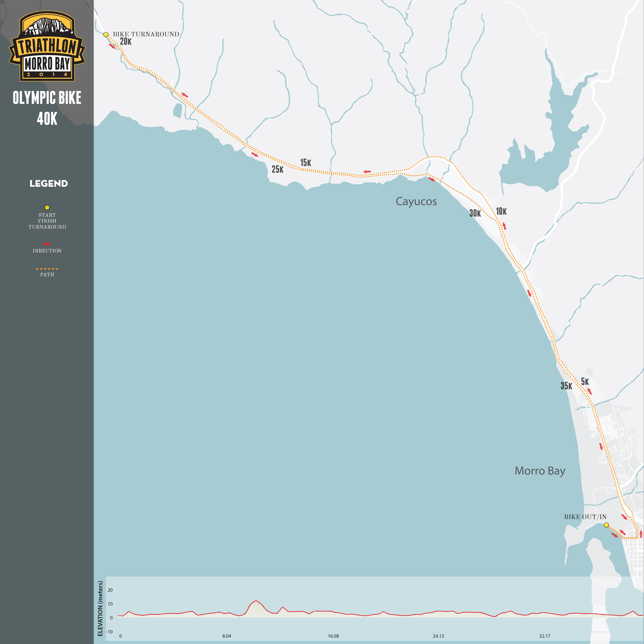The height and width of the screenshot is (644, 644).
Task: Click the orange dotted path sample in the legend
Action: click(47, 269)
